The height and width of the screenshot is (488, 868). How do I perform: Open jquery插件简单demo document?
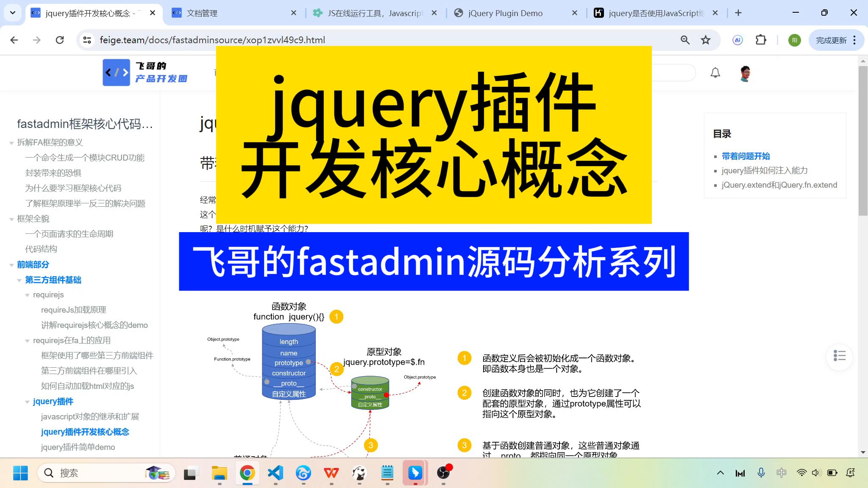click(x=78, y=447)
